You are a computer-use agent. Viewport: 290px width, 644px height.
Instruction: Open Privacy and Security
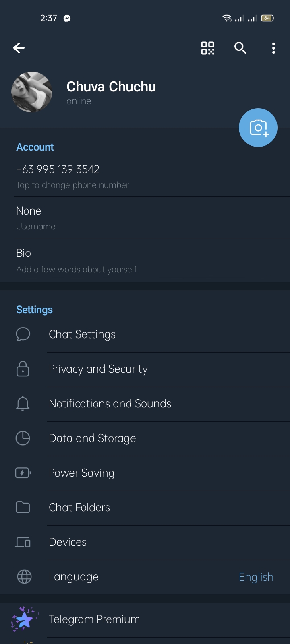point(98,369)
